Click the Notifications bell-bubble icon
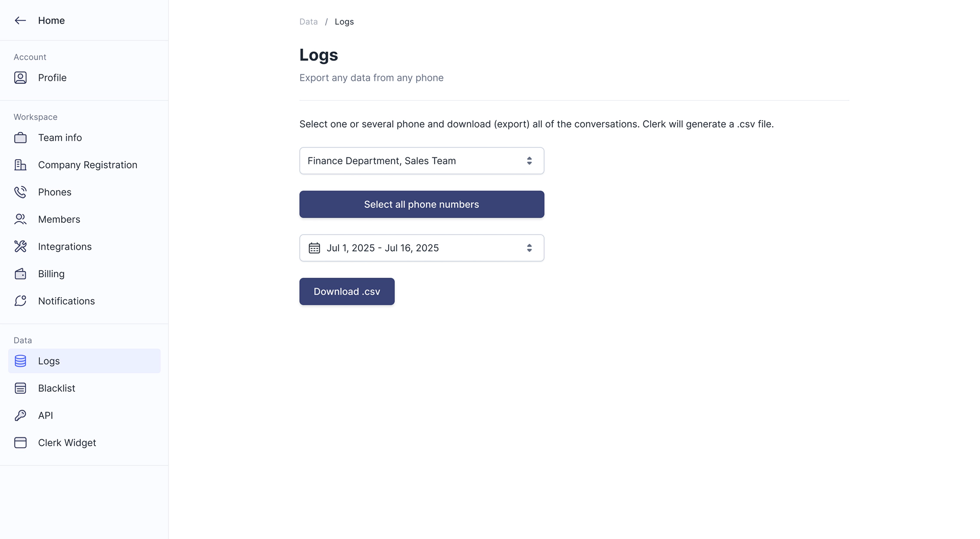The image size is (980, 539). [x=20, y=301]
